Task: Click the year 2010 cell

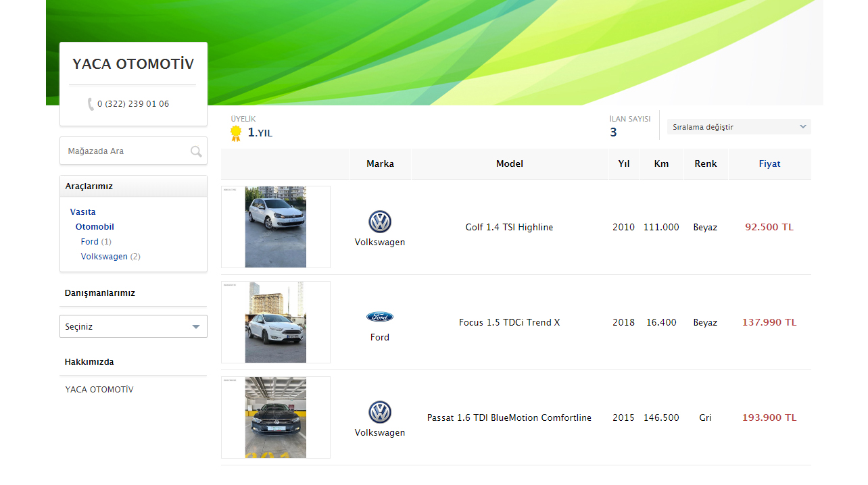Action: pyautogui.click(x=624, y=228)
